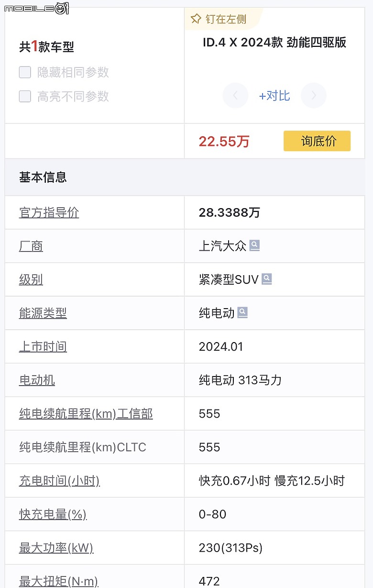Open the 能源类型 parameter link
Screen dimensions: 373x588
43,313
